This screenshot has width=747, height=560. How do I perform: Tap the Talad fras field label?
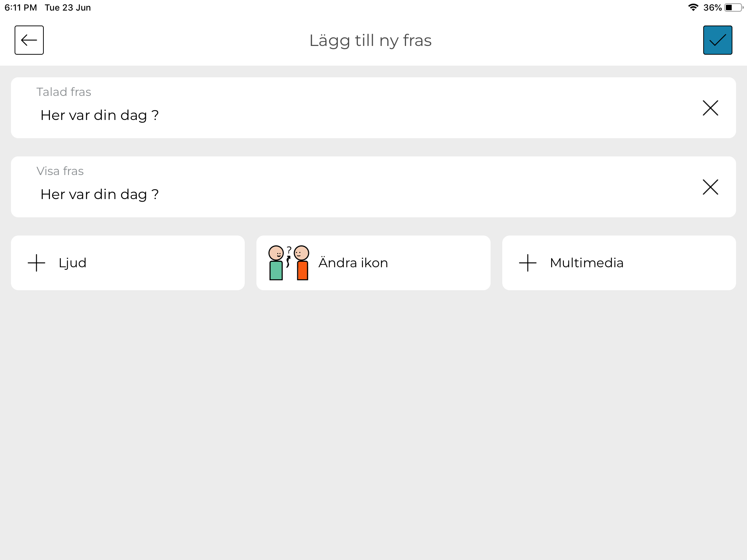[64, 92]
